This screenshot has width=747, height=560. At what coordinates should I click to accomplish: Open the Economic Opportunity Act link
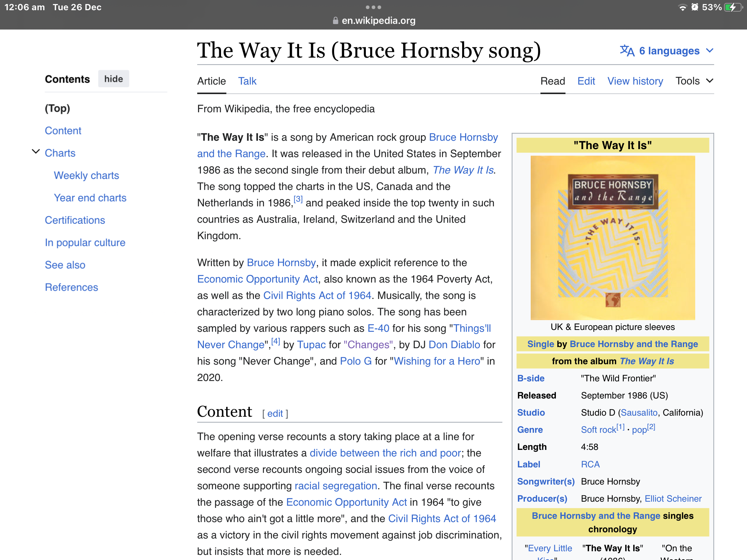pos(258,279)
